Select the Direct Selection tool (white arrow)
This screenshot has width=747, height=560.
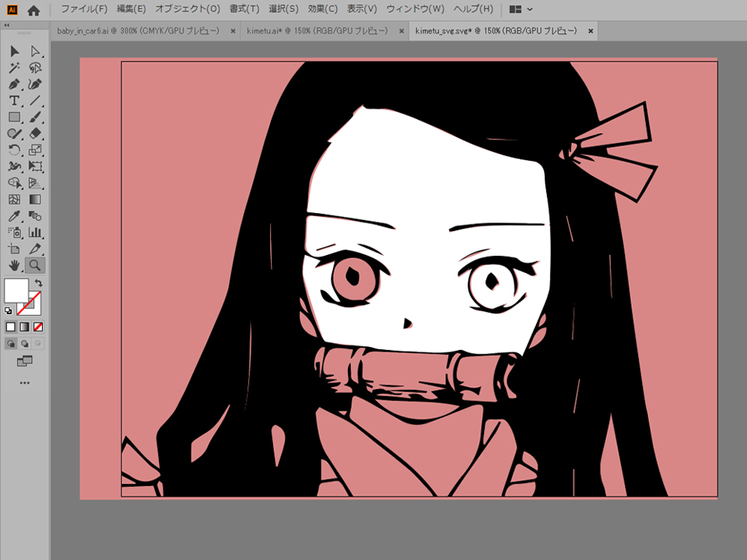click(35, 51)
